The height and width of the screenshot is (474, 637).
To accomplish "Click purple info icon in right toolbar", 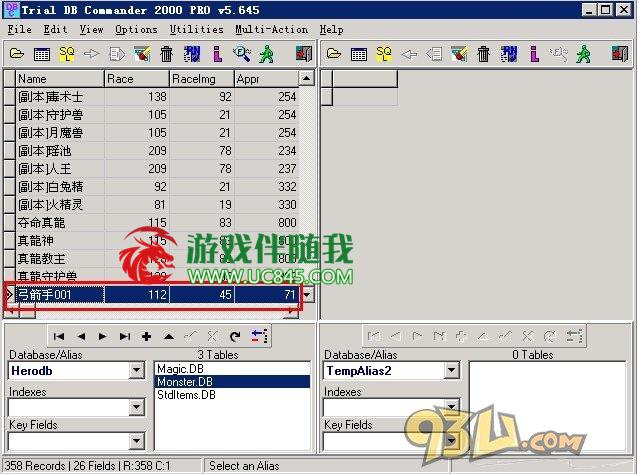I will (534, 53).
